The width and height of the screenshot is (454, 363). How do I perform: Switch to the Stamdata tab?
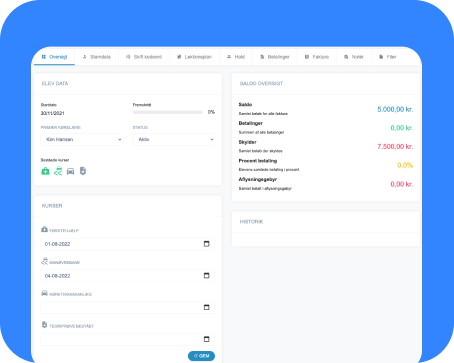[97, 57]
